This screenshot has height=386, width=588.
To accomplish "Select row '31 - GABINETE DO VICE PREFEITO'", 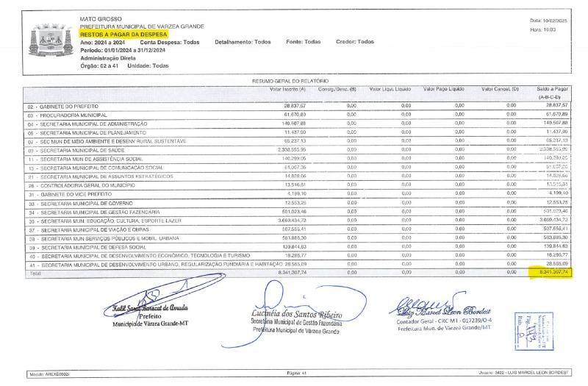I will tap(298, 194).
